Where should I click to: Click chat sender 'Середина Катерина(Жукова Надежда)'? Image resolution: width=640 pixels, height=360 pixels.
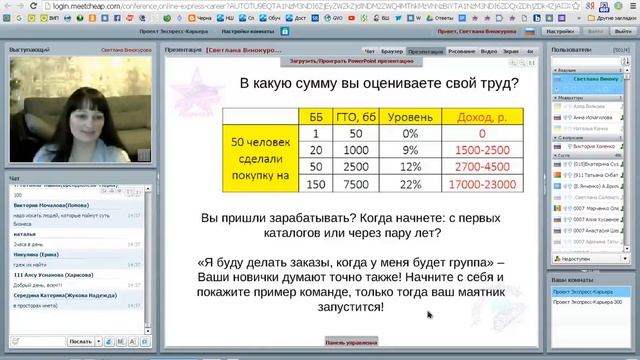(x=65, y=296)
